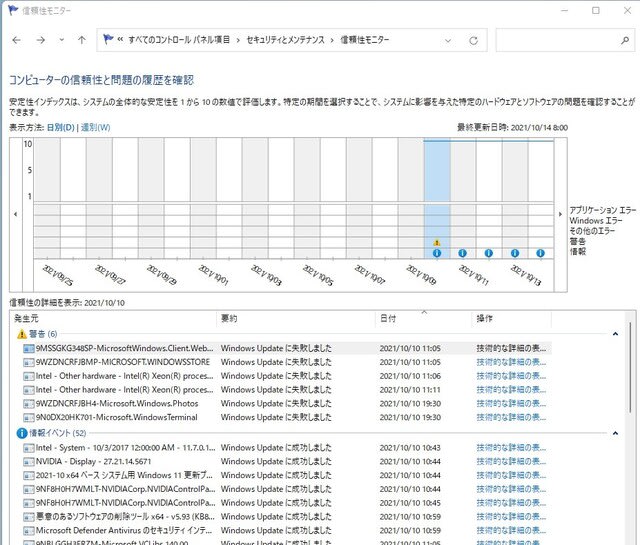Screen dimensions: 640x545
Task: Select 9WZDNCRFJBMP-MICROSOFT.WINDOWSSTORE row
Action: [287, 362]
